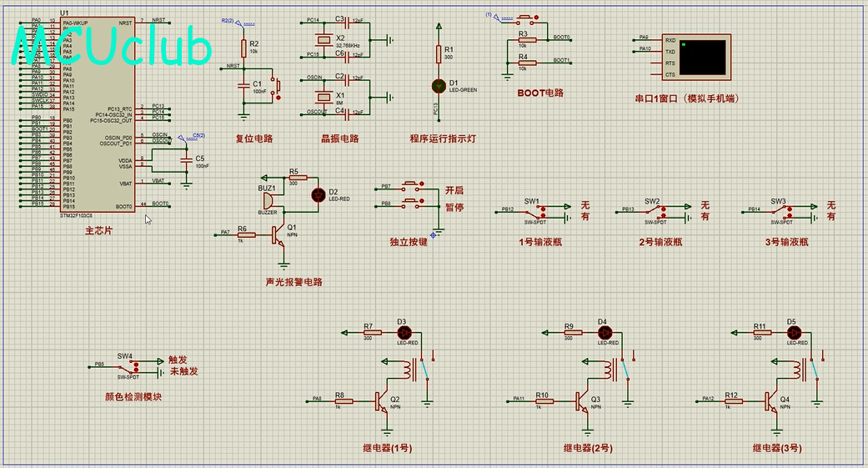Viewport: 868px width, 468px height.
Task: Click the 复位电路 label
Action: point(254,138)
